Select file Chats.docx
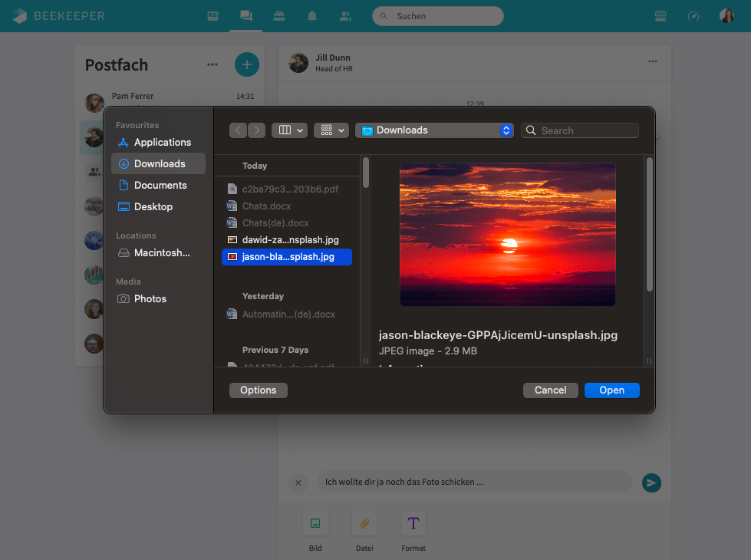 (x=287, y=206)
